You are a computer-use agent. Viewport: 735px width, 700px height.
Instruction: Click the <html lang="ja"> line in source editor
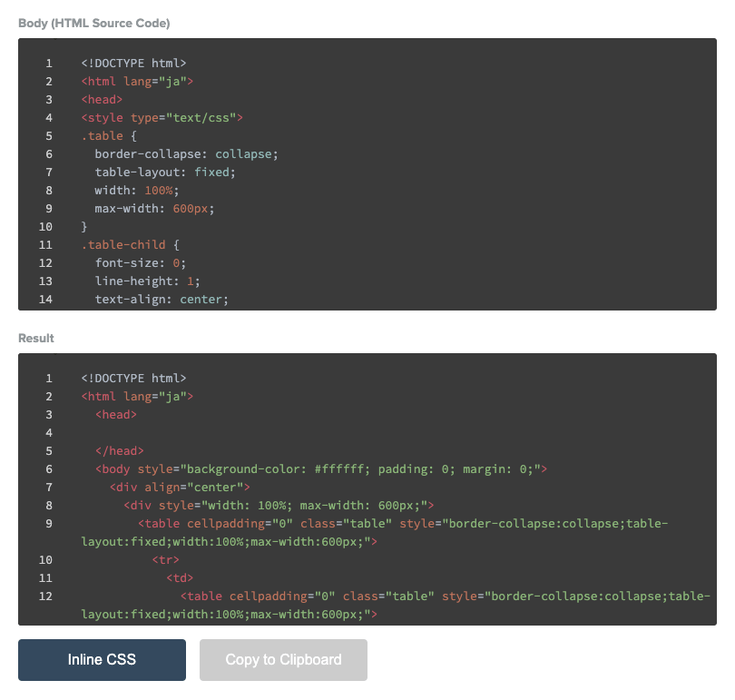coord(137,81)
